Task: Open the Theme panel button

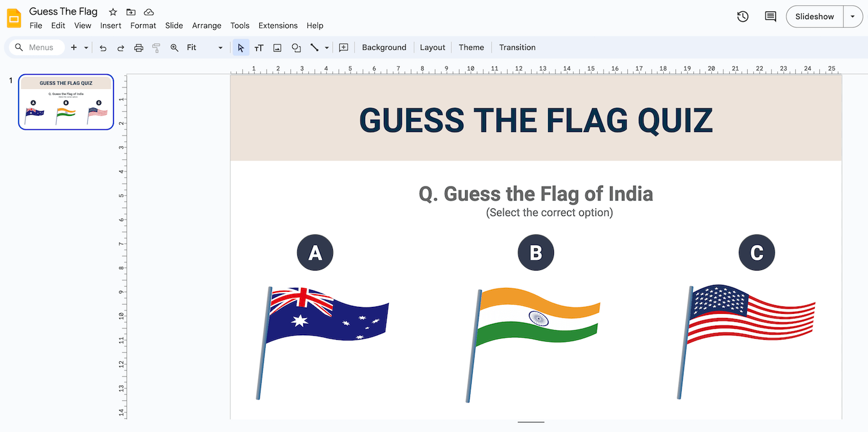Action: point(471,47)
